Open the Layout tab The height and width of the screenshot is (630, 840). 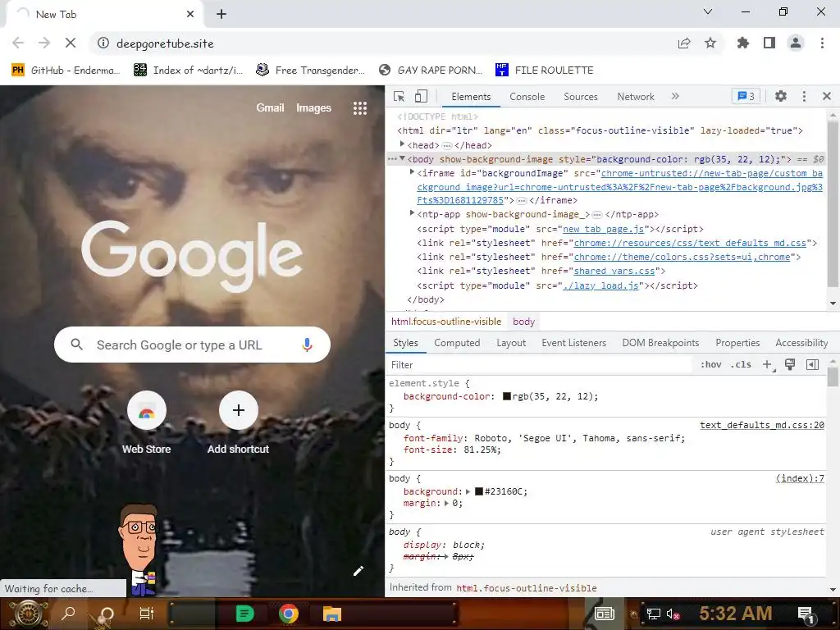pos(511,343)
